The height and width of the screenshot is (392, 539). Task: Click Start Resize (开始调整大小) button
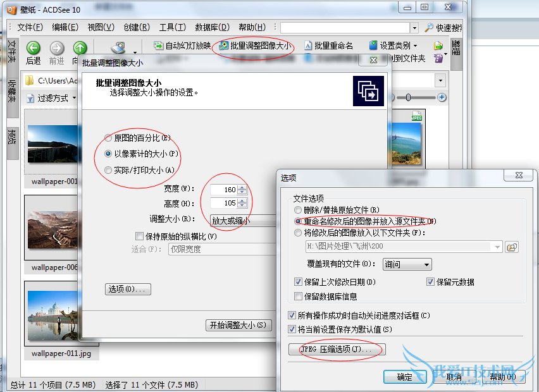coord(239,325)
